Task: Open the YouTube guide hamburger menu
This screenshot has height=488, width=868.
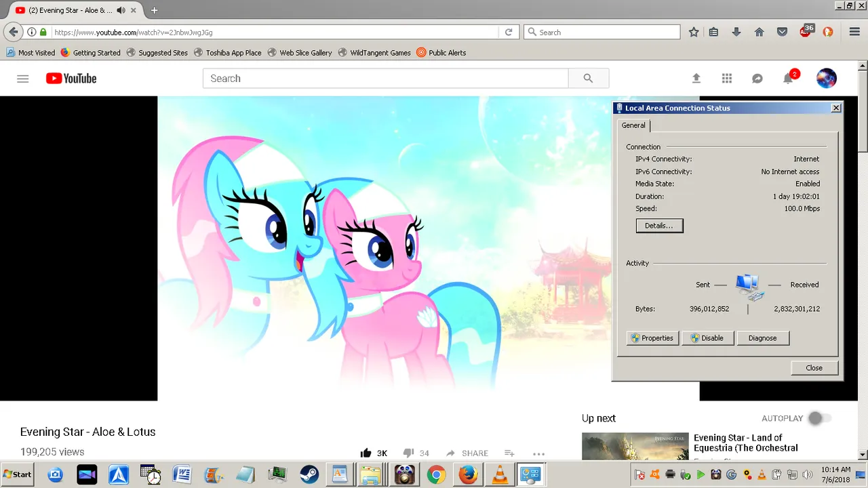Action: pyautogui.click(x=23, y=79)
